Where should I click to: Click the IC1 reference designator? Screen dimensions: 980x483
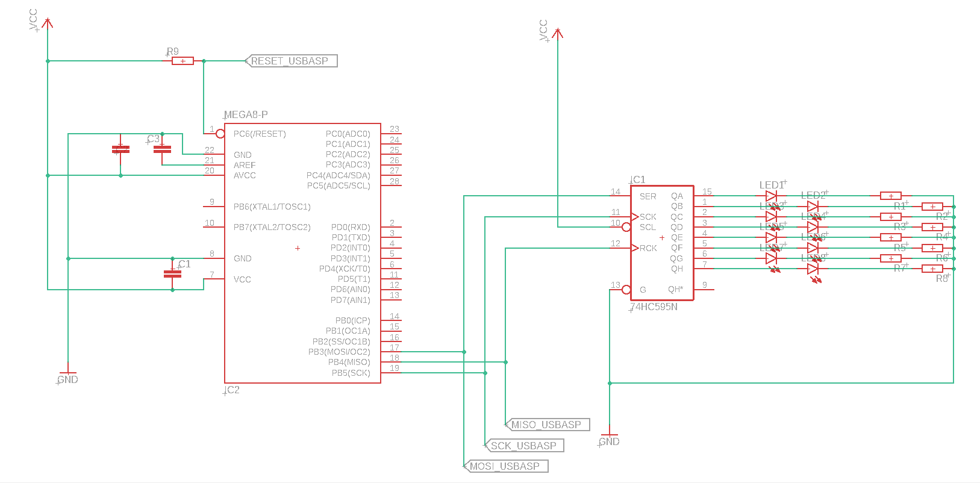coord(638,179)
